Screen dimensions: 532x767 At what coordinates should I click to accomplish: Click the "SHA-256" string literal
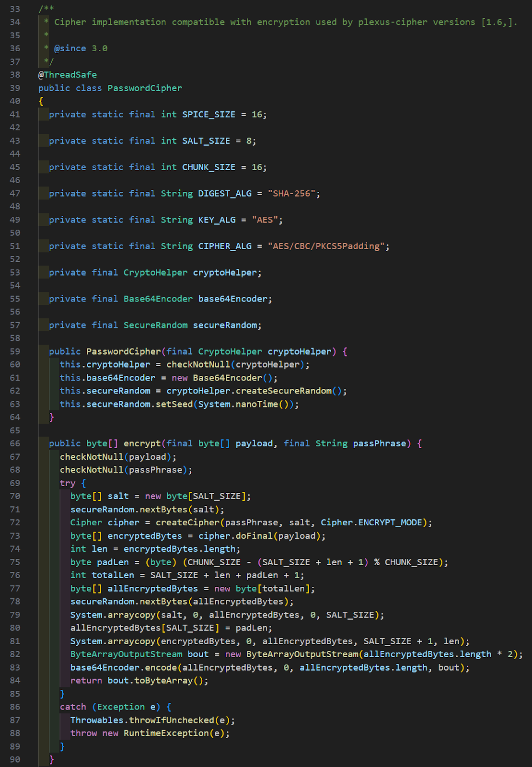pyautogui.click(x=291, y=194)
